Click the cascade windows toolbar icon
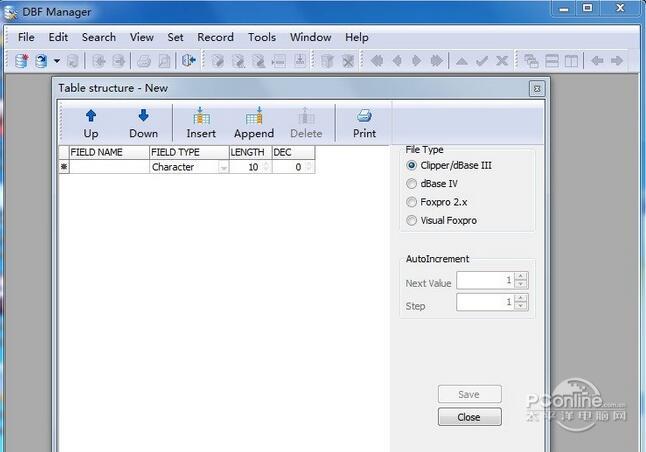 point(531,61)
